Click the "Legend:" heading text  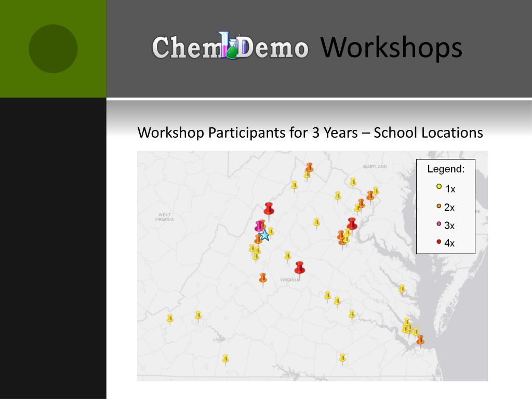pyautogui.click(x=446, y=169)
